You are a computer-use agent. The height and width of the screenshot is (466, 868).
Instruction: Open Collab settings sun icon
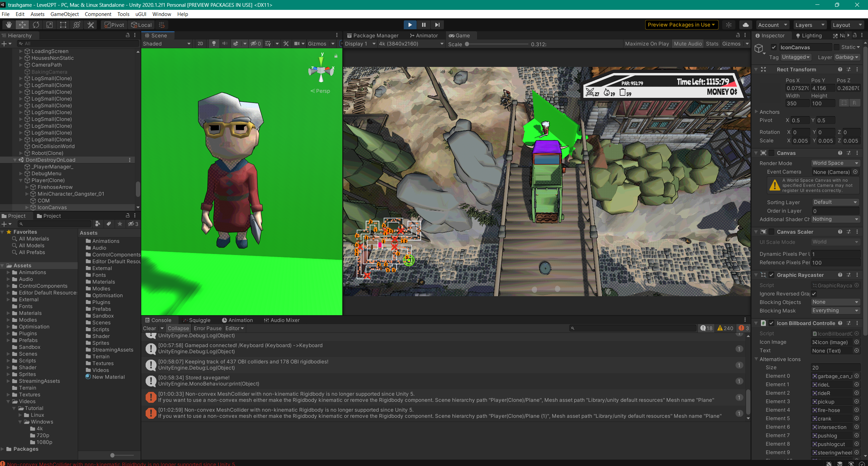click(729, 25)
